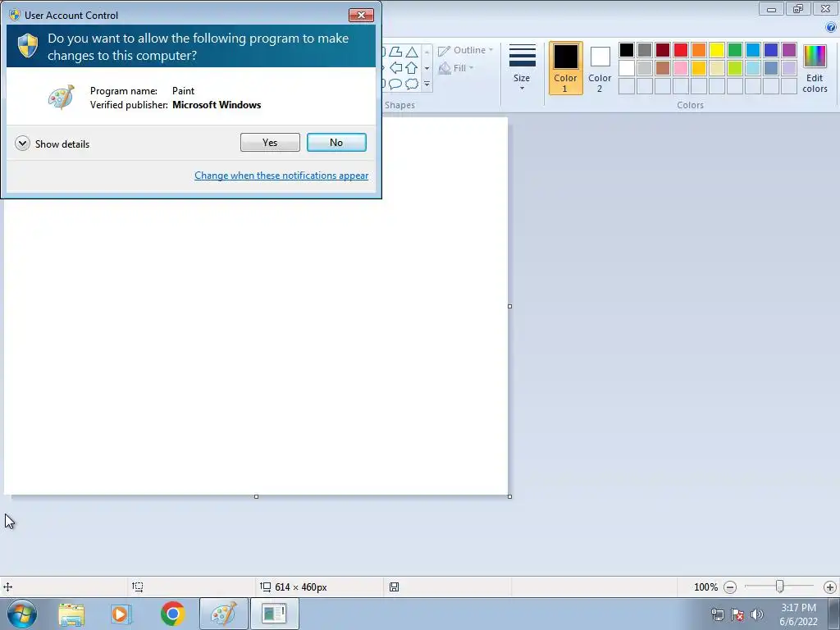Screen dimensions: 840x630
Task: Select Color 2 button
Action: click(x=600, y=68)
